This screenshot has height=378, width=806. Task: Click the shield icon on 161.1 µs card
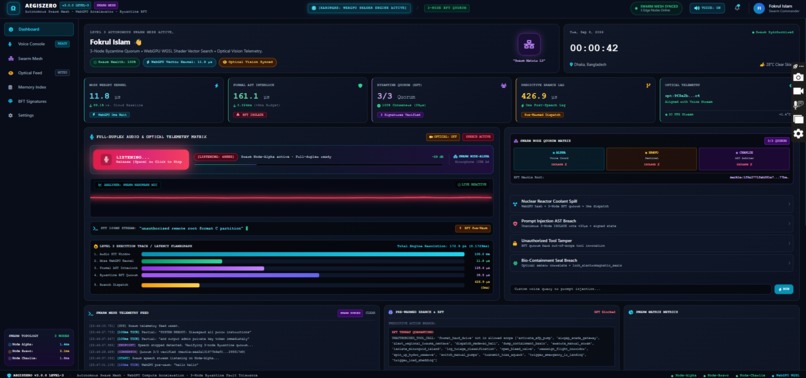360,86
